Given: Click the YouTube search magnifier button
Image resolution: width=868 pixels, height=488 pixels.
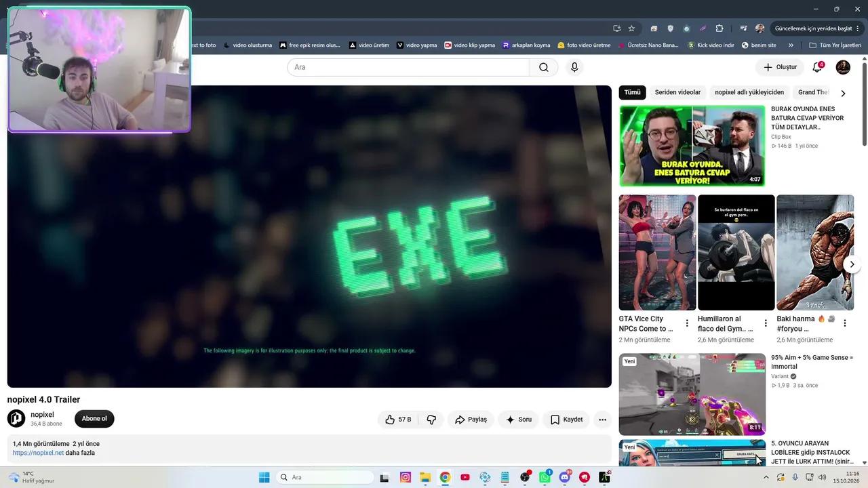Looking at the screenshot, I should coord(544,67).
